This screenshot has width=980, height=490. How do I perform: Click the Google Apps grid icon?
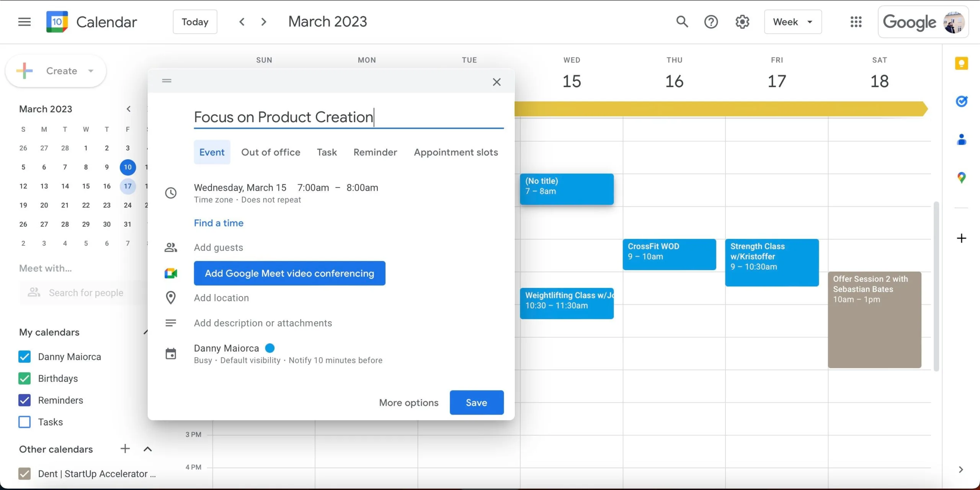tap(856, 21)
